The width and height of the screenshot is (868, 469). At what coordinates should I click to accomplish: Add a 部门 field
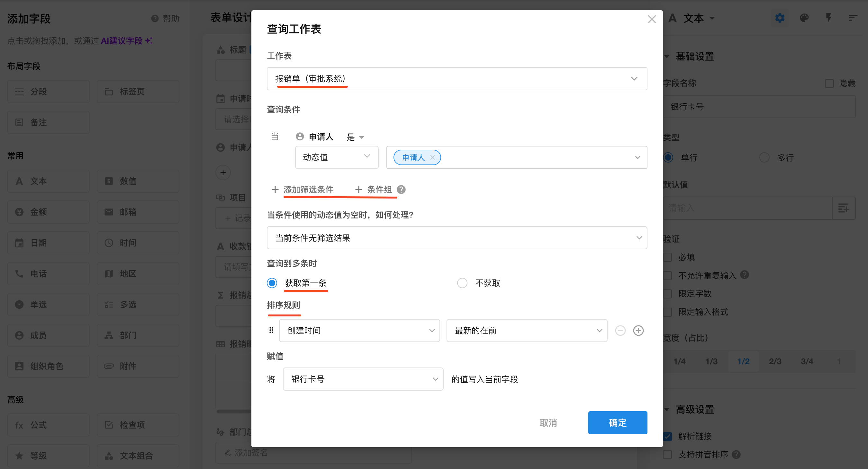(x=138, y=335)
